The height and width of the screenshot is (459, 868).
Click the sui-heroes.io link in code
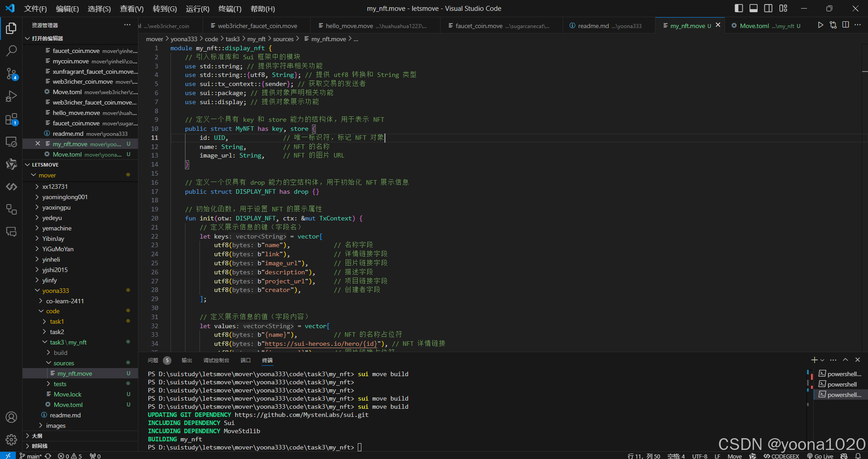pyautogui.click(x=320, y=344)
